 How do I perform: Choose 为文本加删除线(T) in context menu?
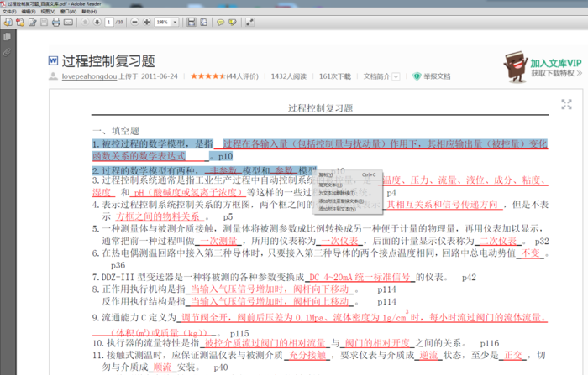(347, 193)
